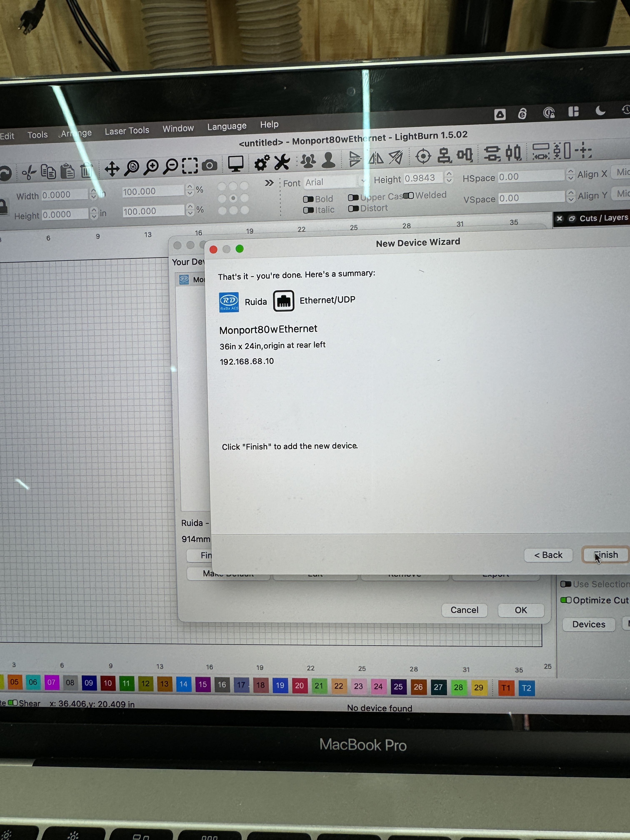Click Cancel in Devices window
630x840 pixels.
(464, 610)
